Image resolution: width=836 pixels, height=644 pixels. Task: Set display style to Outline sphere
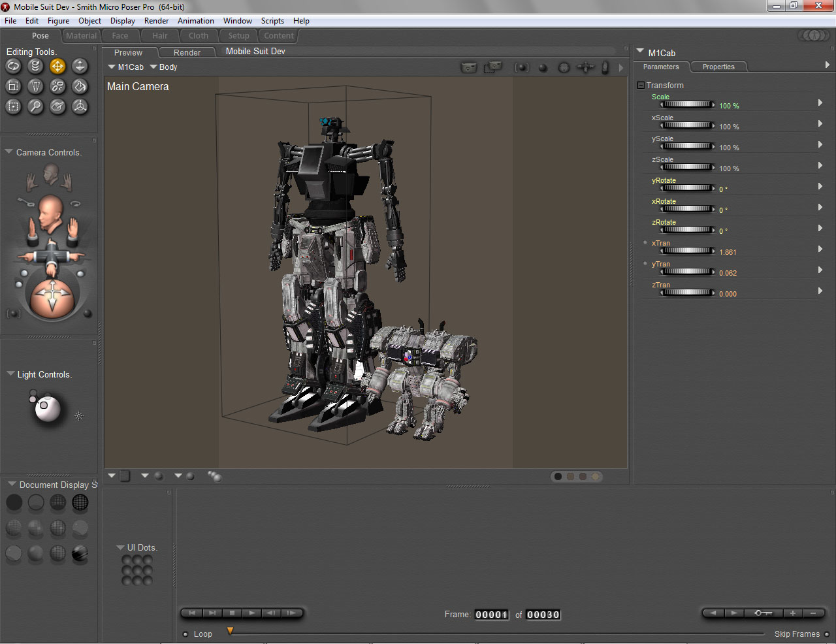36,502
